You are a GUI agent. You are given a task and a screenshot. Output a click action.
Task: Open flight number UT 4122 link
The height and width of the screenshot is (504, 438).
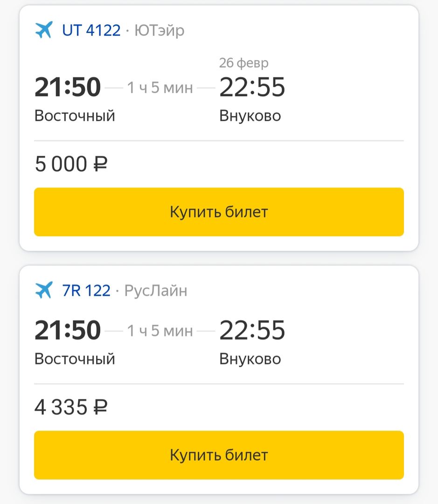coord(91,30)
